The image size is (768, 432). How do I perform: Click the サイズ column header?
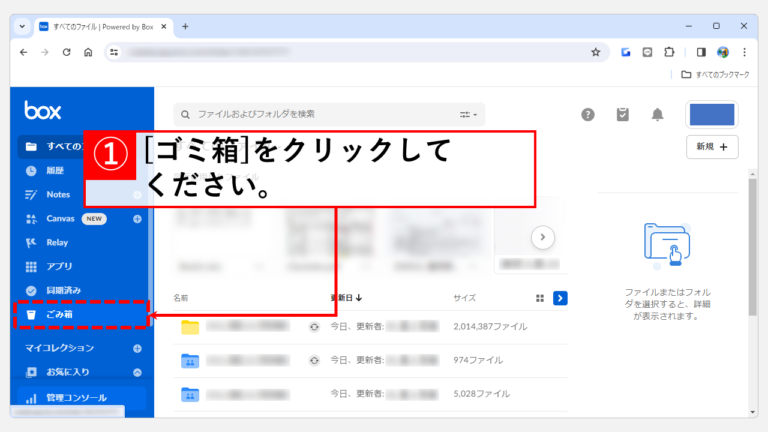point(464,298)
